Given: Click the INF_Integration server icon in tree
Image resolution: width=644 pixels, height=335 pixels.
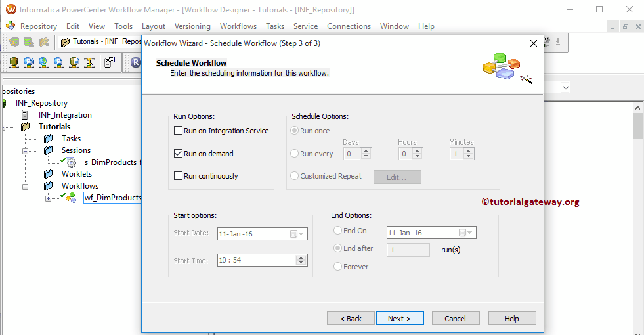Looking at the screenshot, I should pos(25,115).
